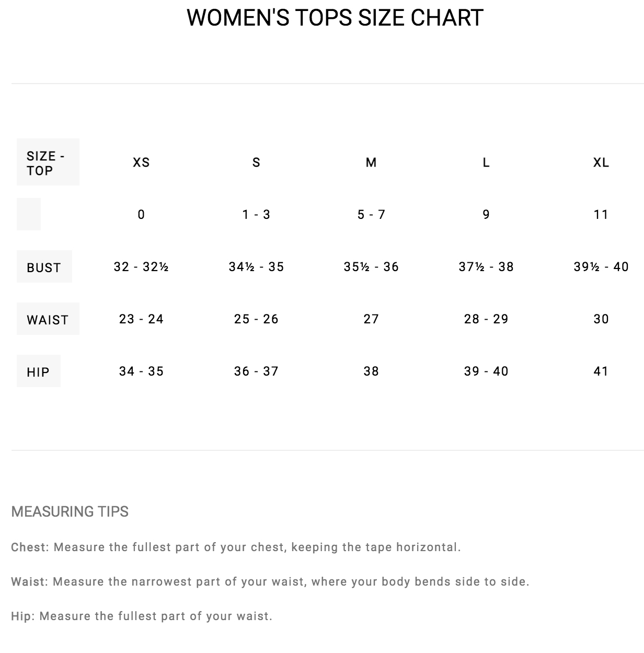Click the 32 - 32½ bust value
This screenshot has width=644, height=653.
click(x=141, y=266)
